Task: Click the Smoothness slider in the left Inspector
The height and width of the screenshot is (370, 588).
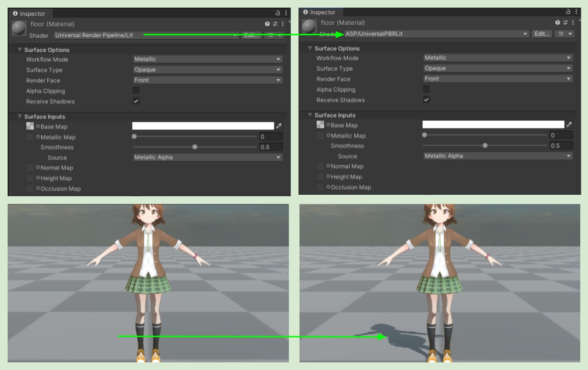Action: pyautogui.click(x=195, y=147)
